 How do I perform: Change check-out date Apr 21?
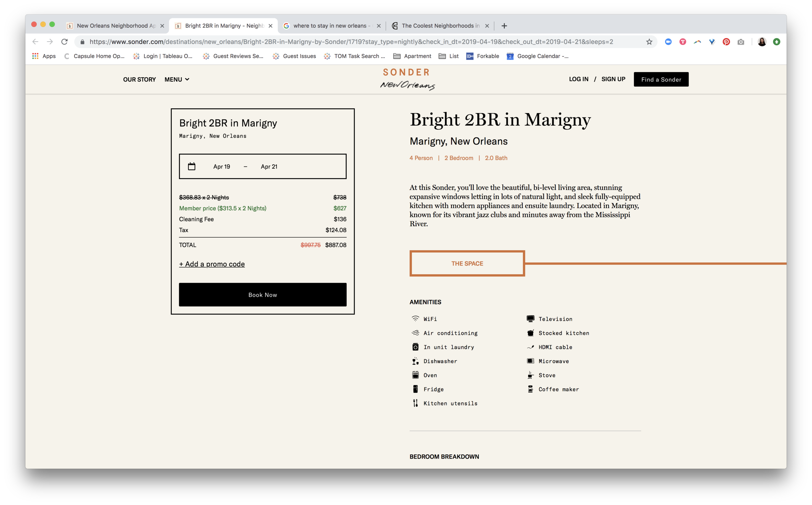pyautogui.click(x=269, y=166)
